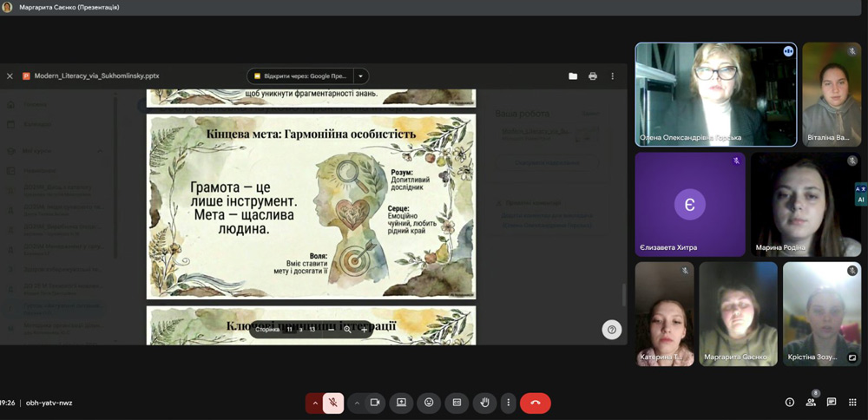The image size is (868, 420).
Task: Expand audio settings arrow beside the microphone
Action: pos(315,403)
